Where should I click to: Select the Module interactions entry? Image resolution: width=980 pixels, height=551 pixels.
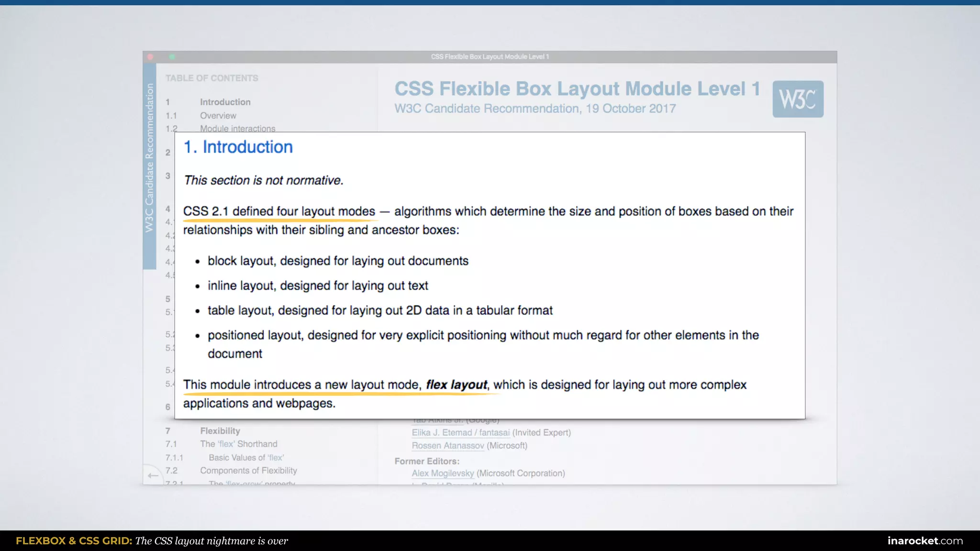click(237, 128)
